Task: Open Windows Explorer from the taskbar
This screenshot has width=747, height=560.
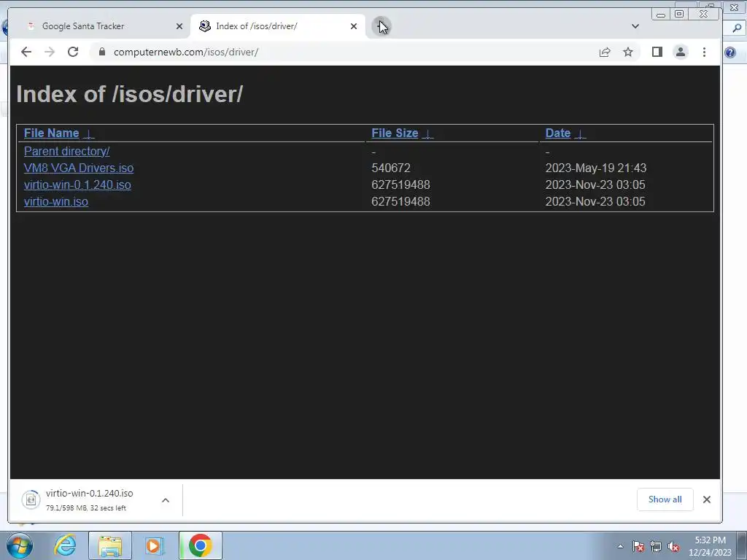Action: click(110, 545)
